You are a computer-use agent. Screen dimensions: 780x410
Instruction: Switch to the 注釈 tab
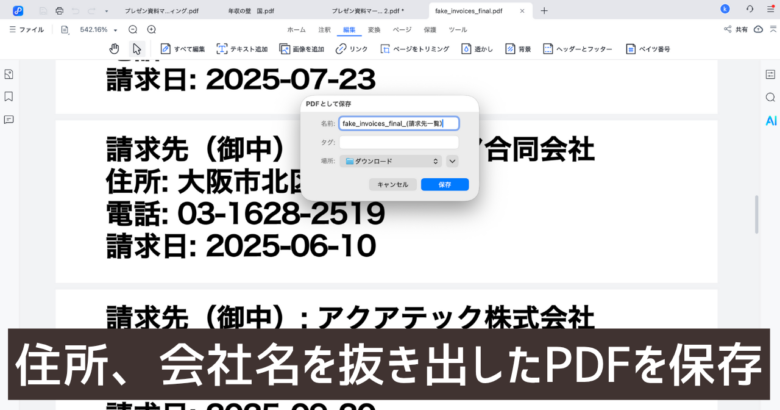(x=324, y=30)
